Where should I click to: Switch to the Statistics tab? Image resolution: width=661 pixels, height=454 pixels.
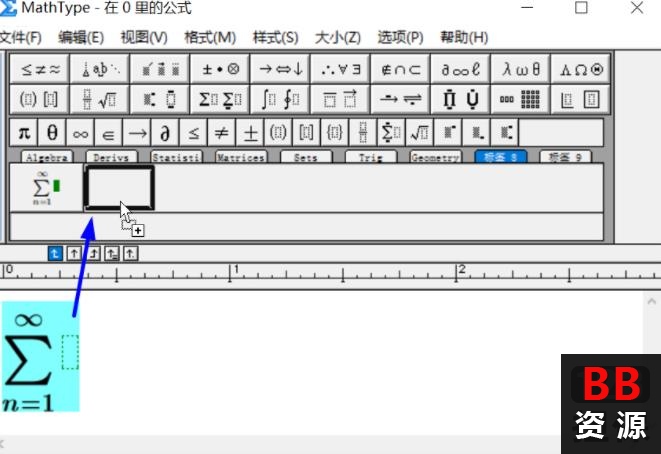176,157
